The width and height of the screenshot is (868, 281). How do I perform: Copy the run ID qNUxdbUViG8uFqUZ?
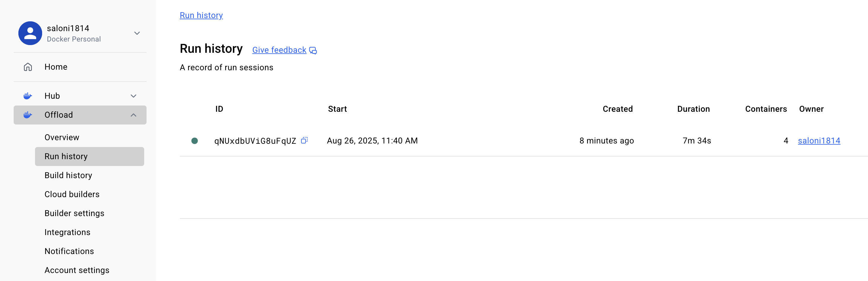(x=304, y=140)
